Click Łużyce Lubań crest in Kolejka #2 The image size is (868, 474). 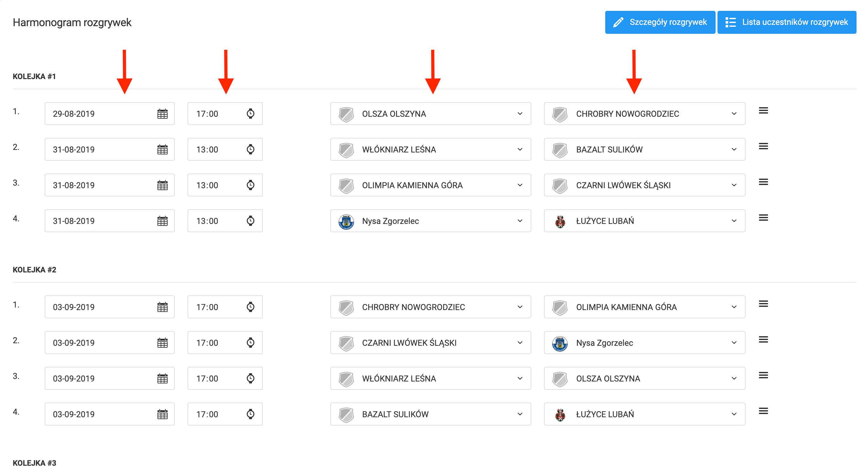pyautogui.click(x=560, y=415)
